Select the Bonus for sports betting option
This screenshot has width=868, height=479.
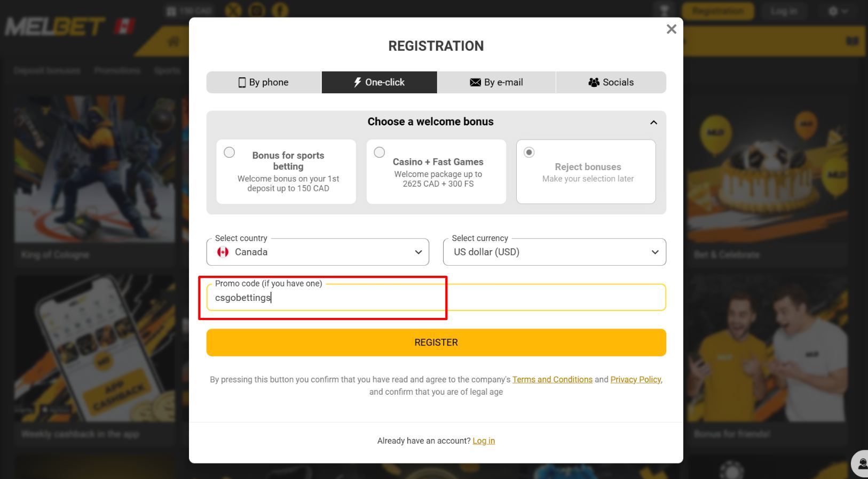pyautogui.click(x=230, y=153)
